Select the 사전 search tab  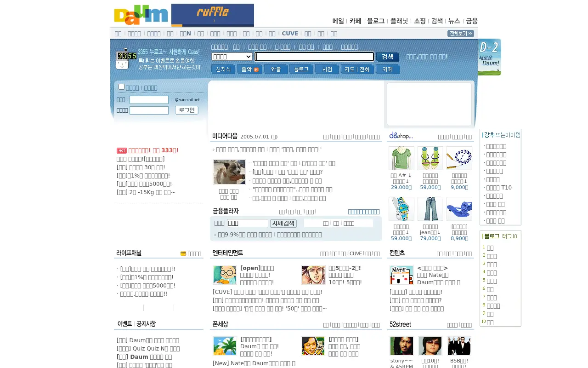pos(327,69)
